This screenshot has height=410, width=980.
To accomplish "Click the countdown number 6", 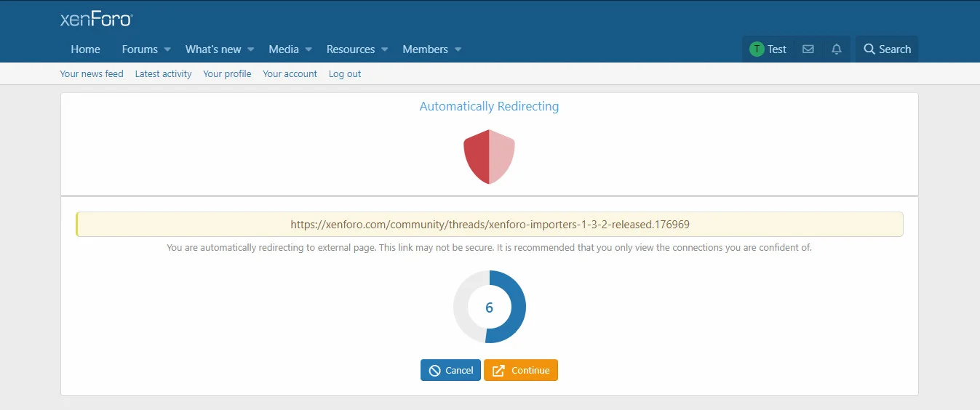I will tap(489, 307).
